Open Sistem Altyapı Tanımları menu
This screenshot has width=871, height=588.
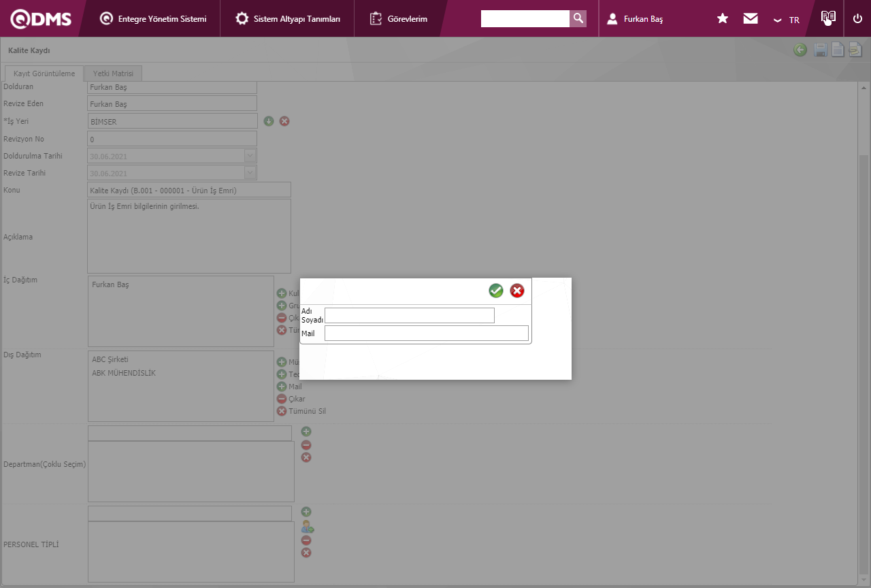point(288,19)
